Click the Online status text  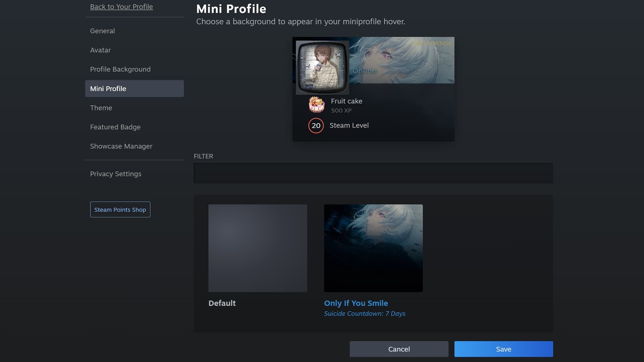click(x=364, y=71)
